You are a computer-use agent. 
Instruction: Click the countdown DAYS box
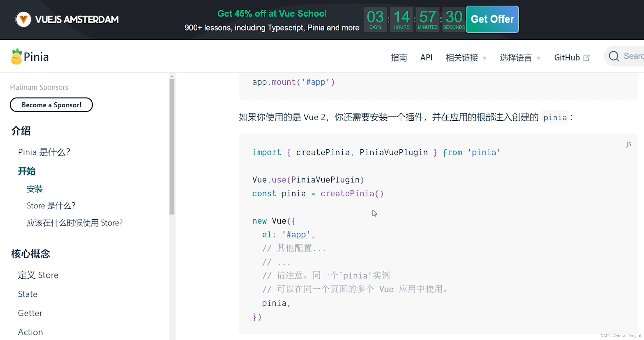pos(375,19)
